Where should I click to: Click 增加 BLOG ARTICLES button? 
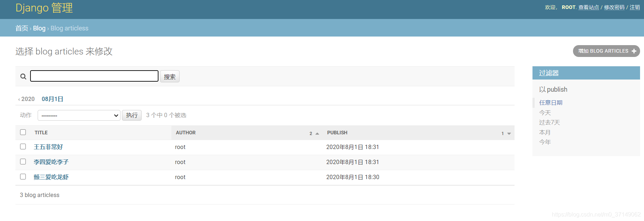coord(606,51)
